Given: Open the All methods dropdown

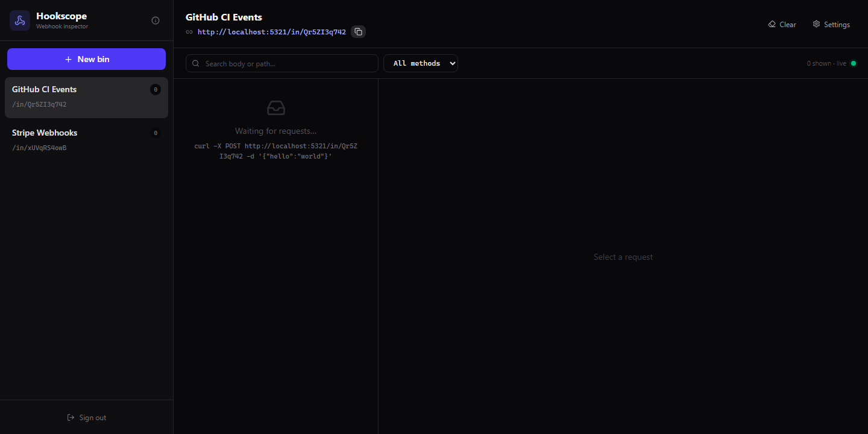Looking at the screenshot, I should pos(421,63).
